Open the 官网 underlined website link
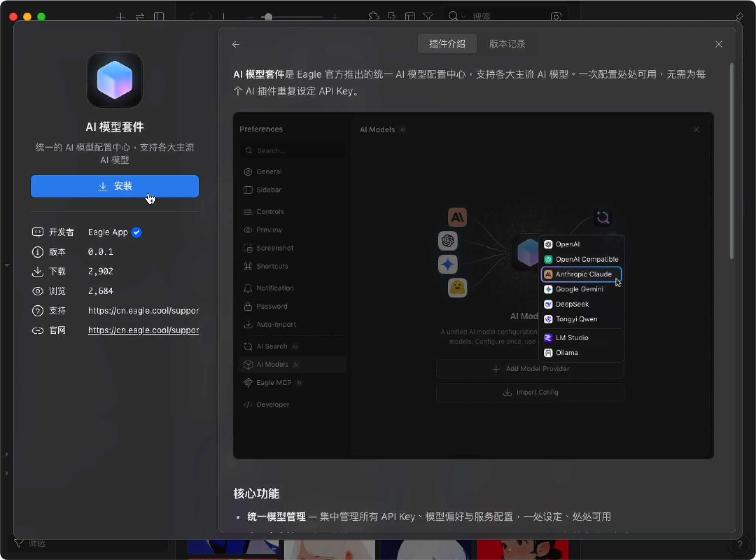 [x=143, y=330]
